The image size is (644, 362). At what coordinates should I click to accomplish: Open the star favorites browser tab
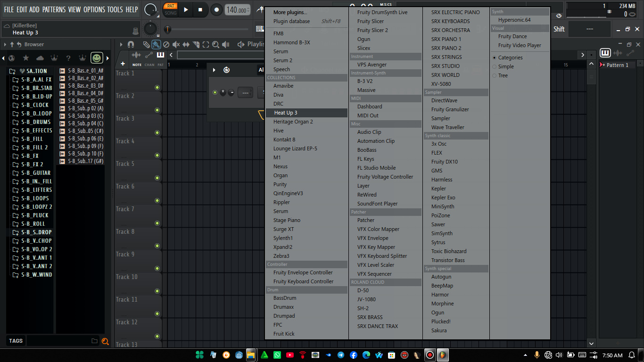click(25, 58)
